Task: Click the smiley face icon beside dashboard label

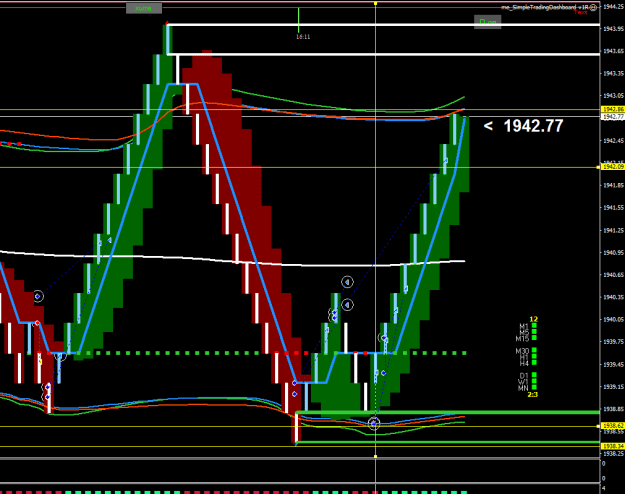Action: (593, 7)
